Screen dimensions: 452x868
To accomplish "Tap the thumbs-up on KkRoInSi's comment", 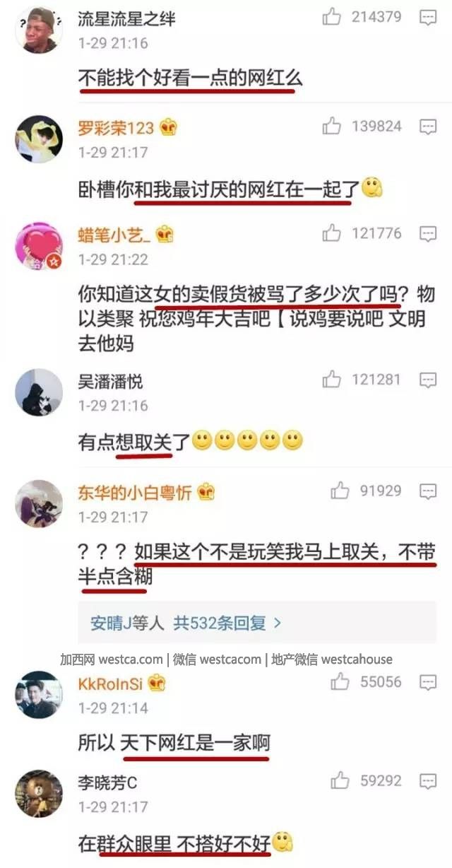I will pyautogui.click(x=340, y=681).
